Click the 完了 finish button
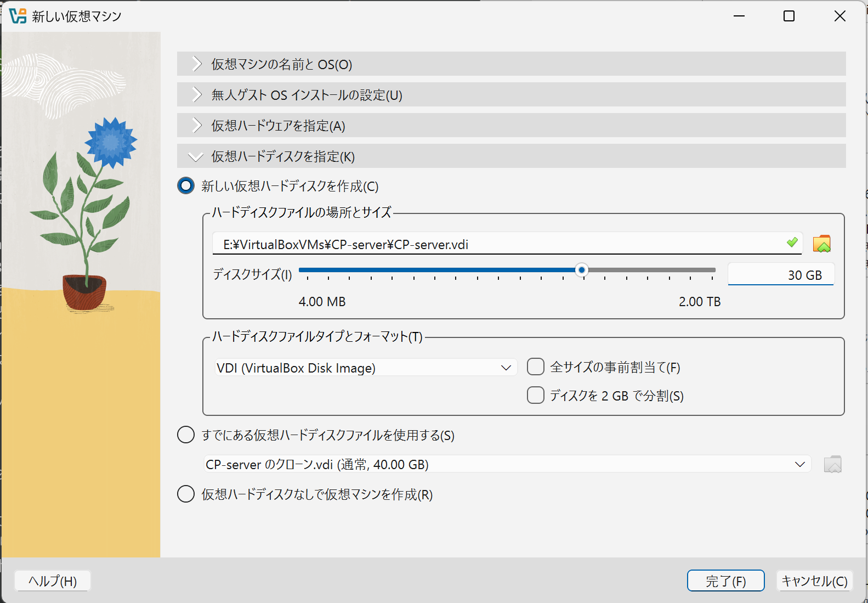 (725, 581)
